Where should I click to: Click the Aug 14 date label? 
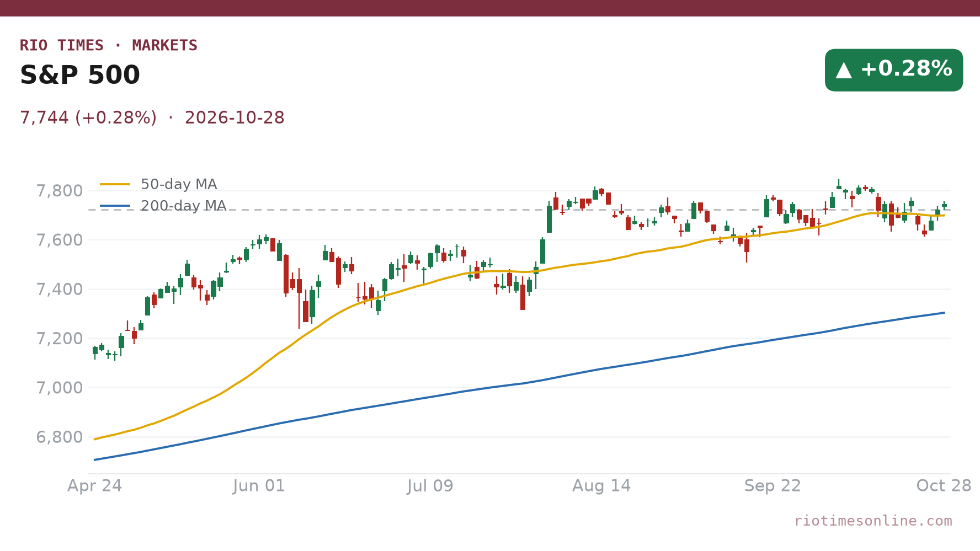tap(601, 486)
